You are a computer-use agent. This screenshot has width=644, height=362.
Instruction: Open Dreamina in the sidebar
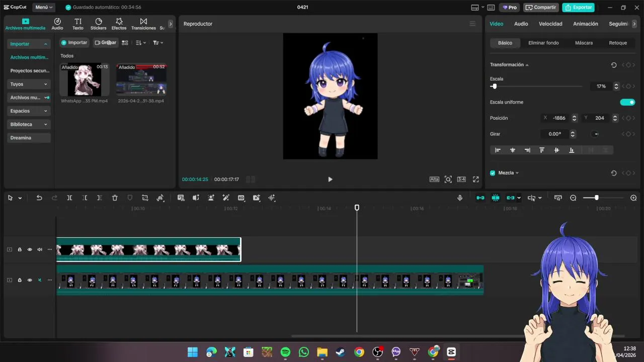click(x=29, y=138)
